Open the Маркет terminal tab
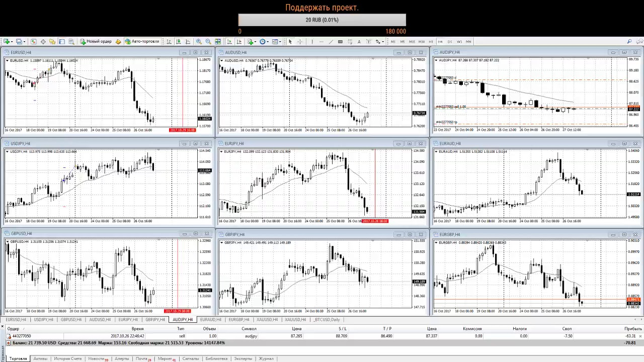This screenshot has height=362, width=644. 166,358
